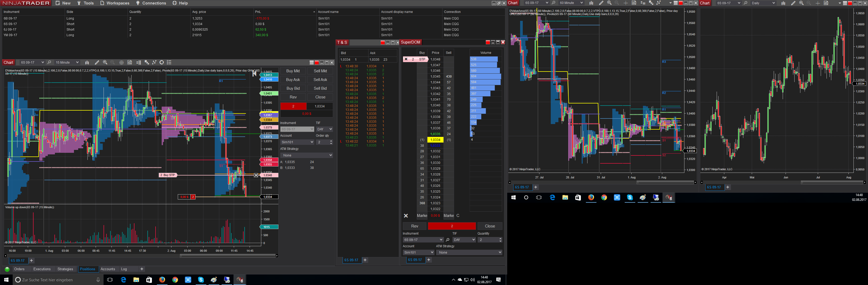This screenshot has width=868, height=285.
Task: Zoom in on the 60 Minute chart
Action: pos(609,3)
